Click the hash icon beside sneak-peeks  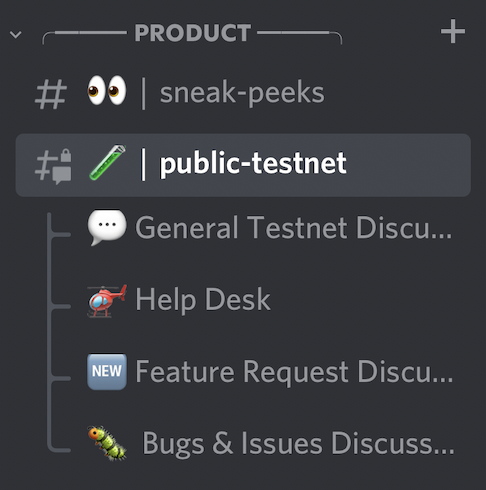pos(51,94)
